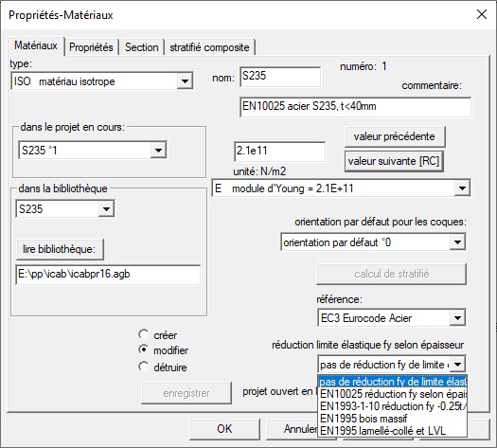The height and width of the screenshot is (448, 497).
Task: Expand the type ISO matériau isotrope dropdown
Action: click(x=185, y=81)
